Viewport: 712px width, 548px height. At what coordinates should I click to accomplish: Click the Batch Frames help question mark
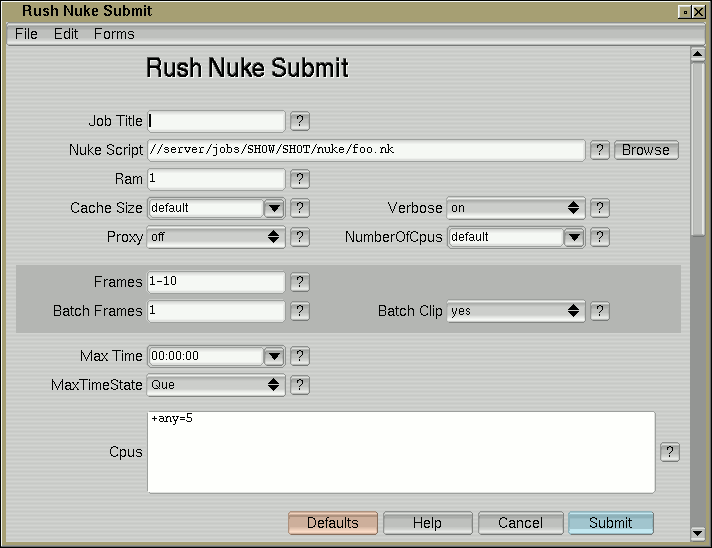coord(300,311)
